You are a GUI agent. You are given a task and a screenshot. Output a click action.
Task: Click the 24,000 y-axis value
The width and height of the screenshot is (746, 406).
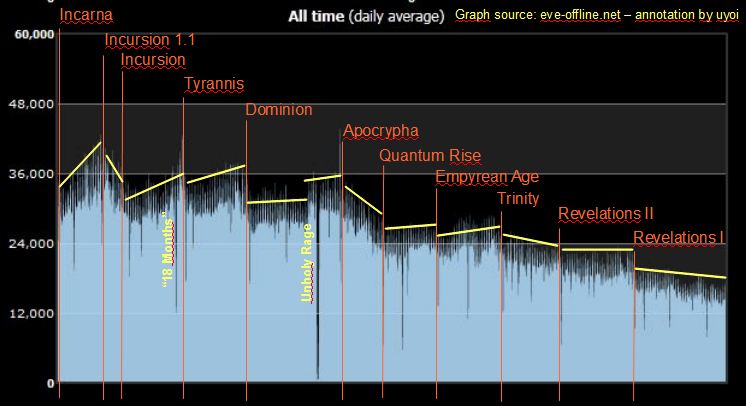[x=31, y=244]
